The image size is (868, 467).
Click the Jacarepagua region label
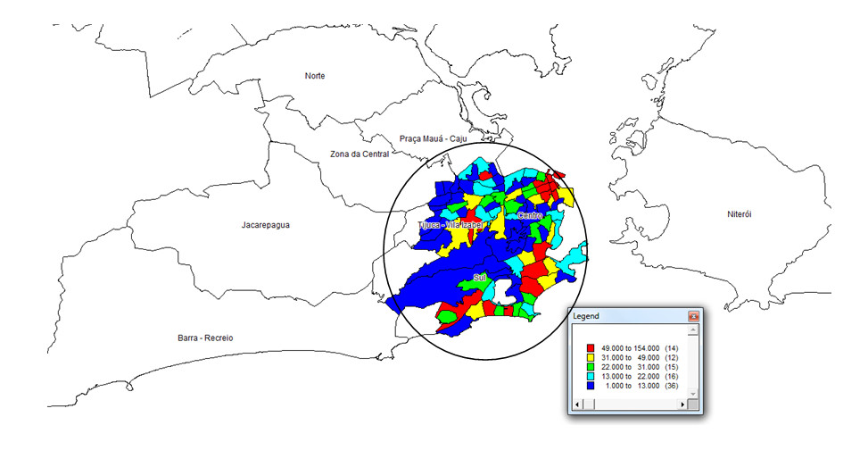click(265, 225)
